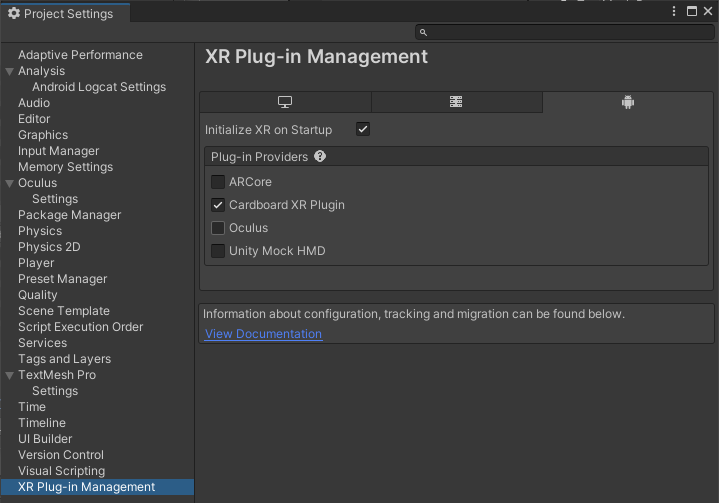The image size is (719, 503).
Task: Select Visual Scripting settings
Action: coord(61,471)
